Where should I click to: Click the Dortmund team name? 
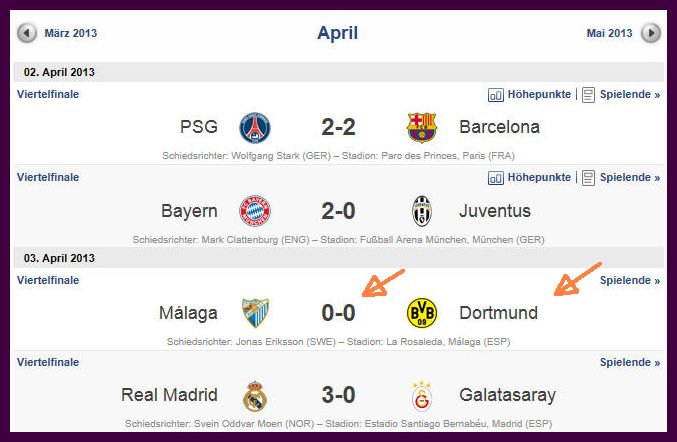click(x=499, y=313)
